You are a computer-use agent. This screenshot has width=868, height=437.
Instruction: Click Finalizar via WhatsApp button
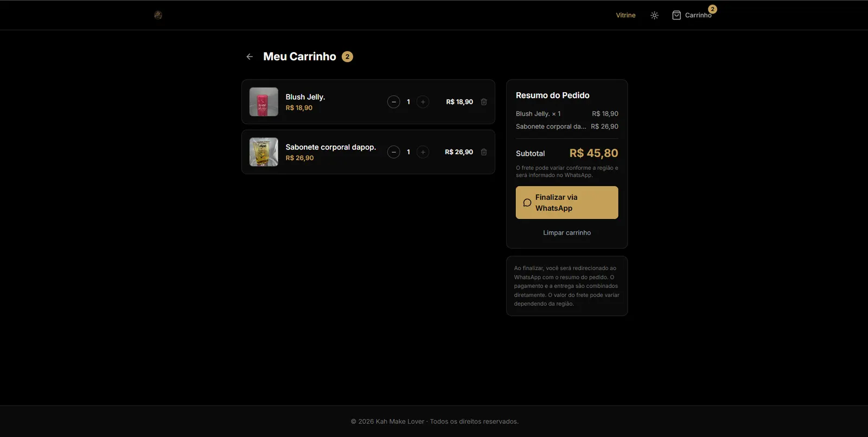coord(567,202)
